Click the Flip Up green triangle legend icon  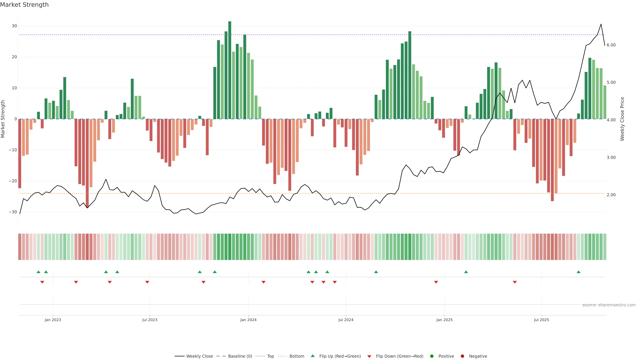[x=312, y=356]
